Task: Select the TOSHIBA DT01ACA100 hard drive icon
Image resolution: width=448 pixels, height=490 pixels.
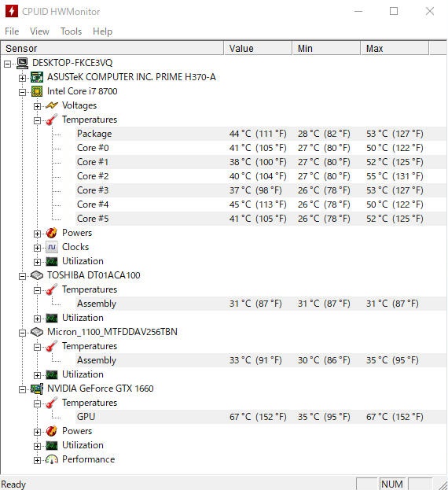Action: coord(37,275)
